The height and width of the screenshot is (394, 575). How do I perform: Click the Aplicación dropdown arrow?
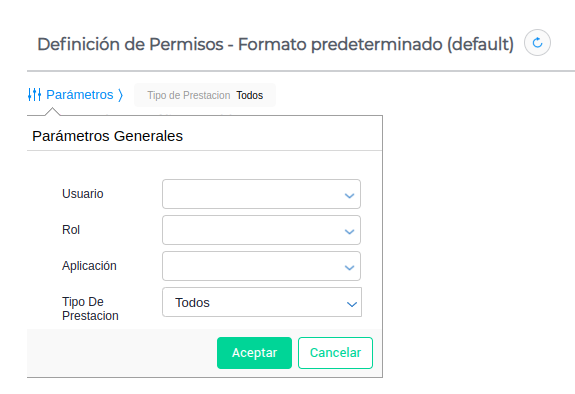click(349, 268)
